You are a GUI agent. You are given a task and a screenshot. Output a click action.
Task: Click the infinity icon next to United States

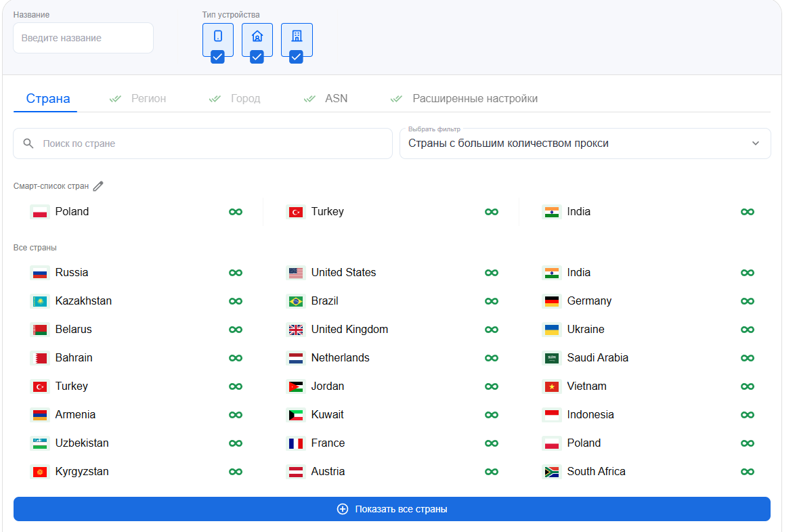[x=492, y=273]
